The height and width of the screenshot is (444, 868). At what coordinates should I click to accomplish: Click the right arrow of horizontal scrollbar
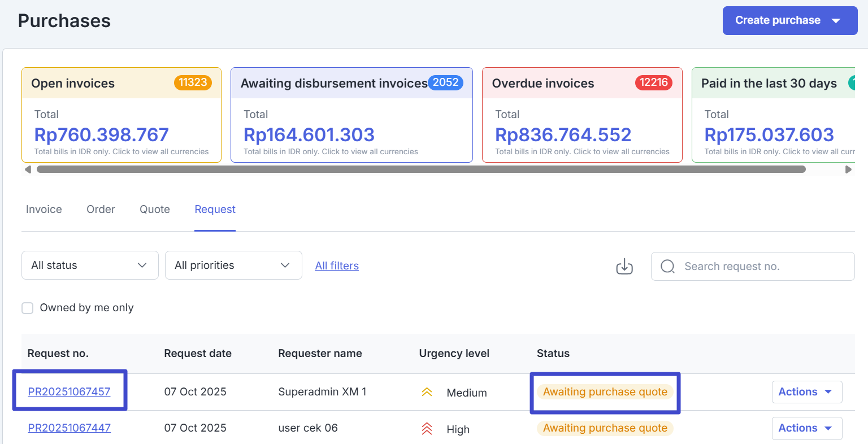[848, 169]
